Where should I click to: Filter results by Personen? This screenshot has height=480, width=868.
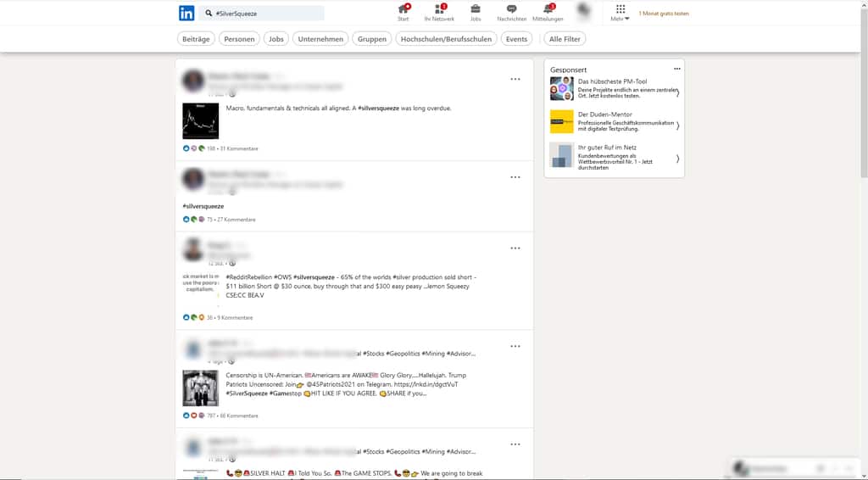[x=239, y=39]
